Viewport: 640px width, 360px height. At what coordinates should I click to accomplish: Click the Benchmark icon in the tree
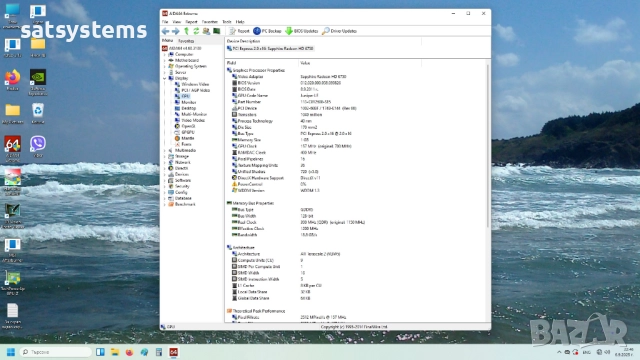pyautogui.click(x=171, y=204)
